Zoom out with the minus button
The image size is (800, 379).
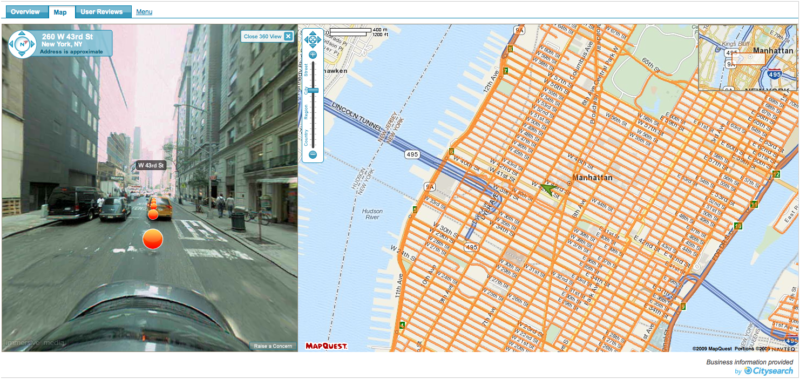(x=313, y=154)
